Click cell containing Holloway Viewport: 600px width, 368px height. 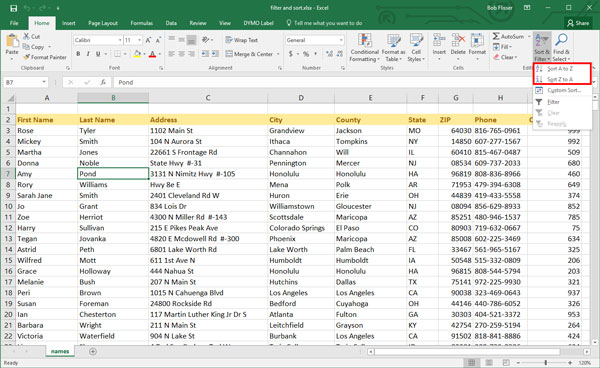click(113, 271)
